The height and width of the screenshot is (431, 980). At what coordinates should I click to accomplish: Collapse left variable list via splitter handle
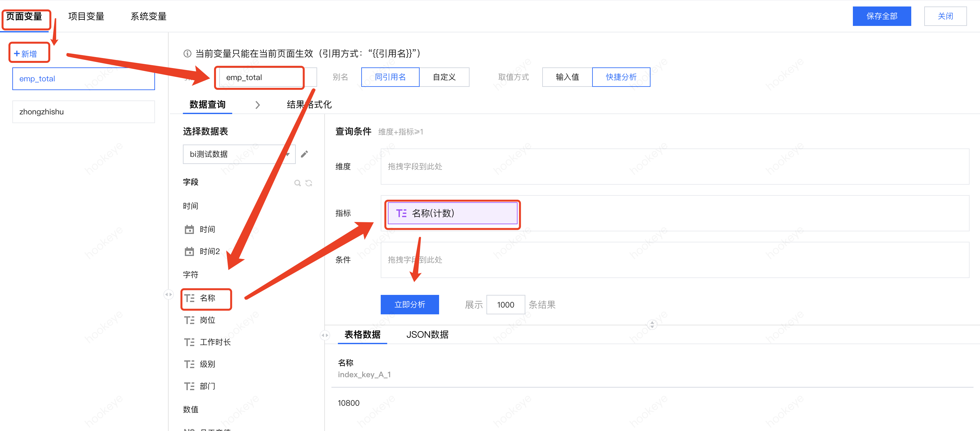168,295
